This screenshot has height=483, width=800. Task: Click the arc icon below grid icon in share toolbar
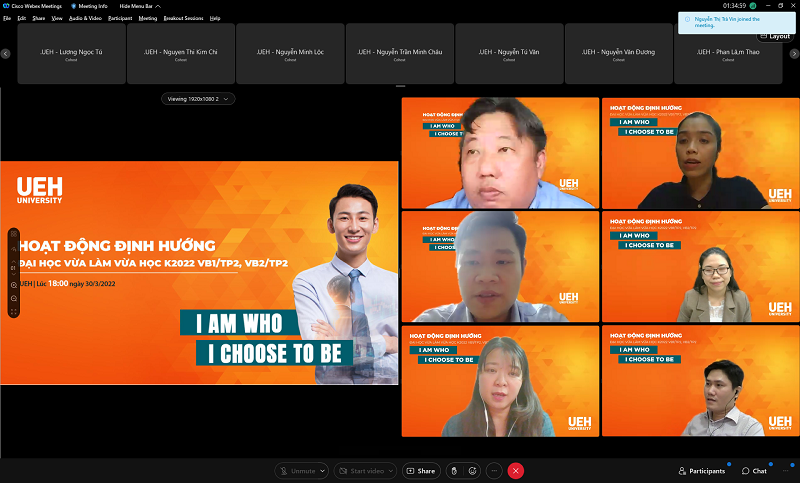click(14, 249)
